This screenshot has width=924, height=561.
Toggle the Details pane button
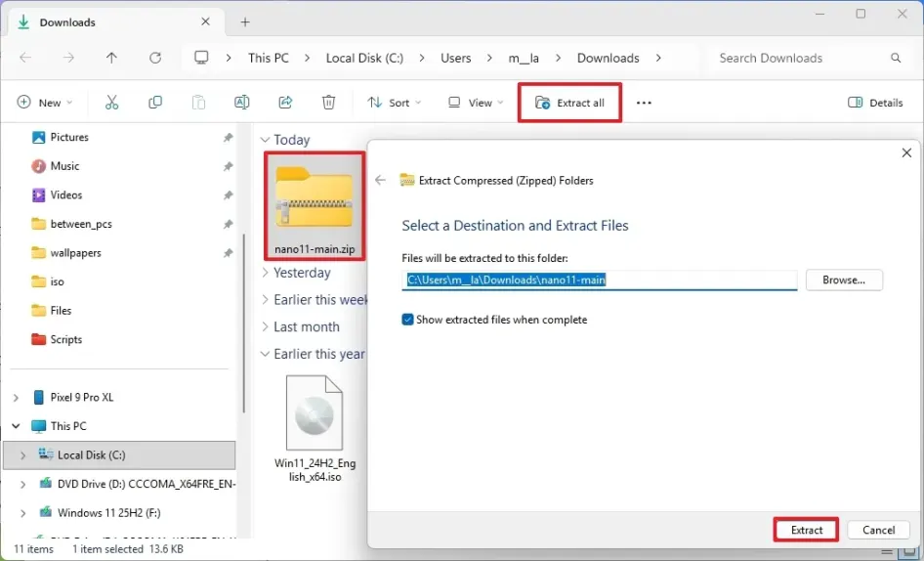tap(874, 103)
